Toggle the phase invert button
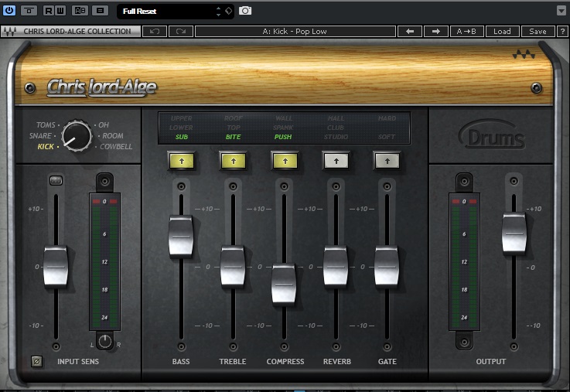 point(36,362)
